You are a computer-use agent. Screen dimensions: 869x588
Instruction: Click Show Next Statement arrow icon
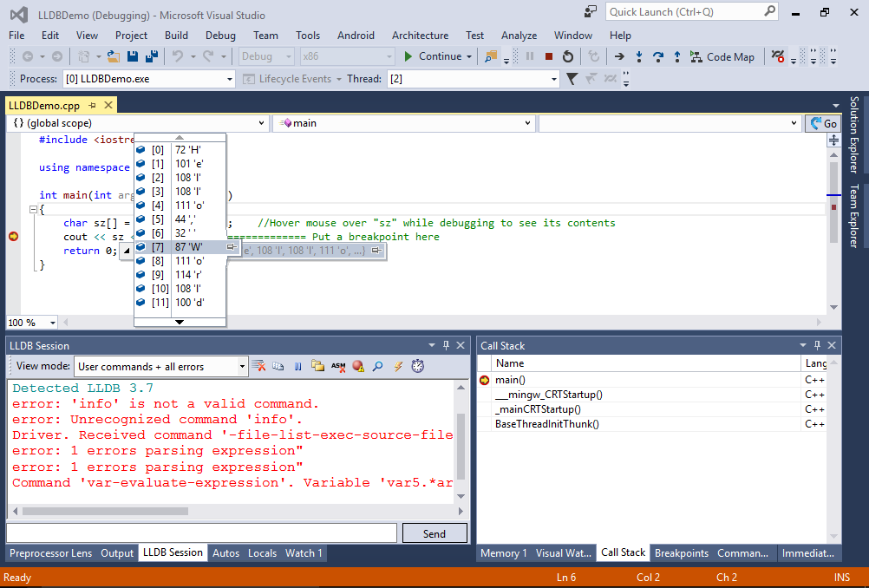[619, 56]
